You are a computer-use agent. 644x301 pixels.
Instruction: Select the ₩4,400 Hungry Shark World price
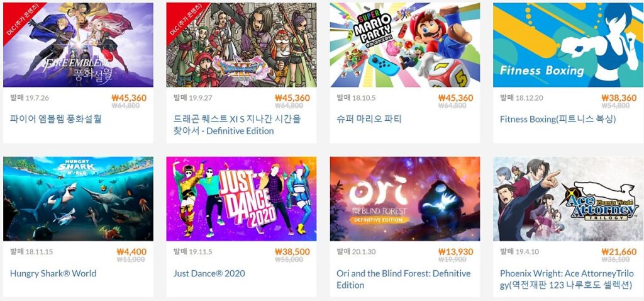point(131,252)
